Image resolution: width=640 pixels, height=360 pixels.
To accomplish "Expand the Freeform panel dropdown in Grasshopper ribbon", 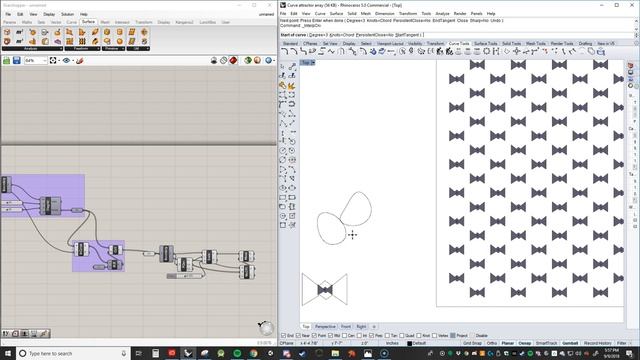I will click(x=98, y=49).
